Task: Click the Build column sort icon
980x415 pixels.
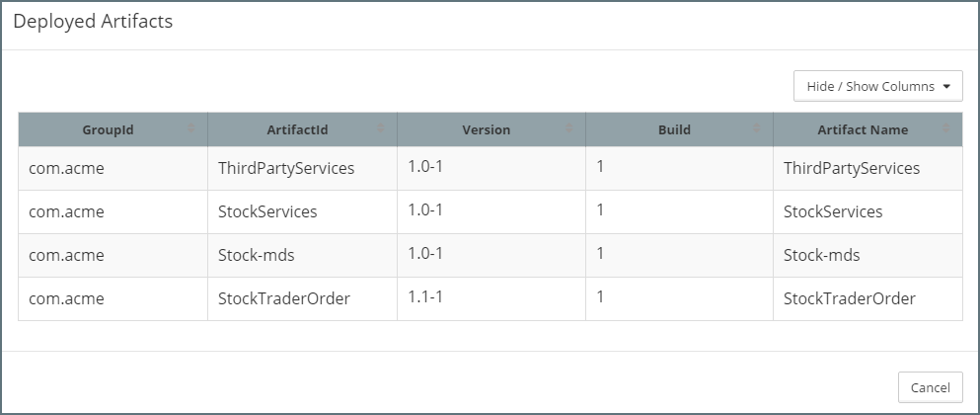Action: [757, 129]
